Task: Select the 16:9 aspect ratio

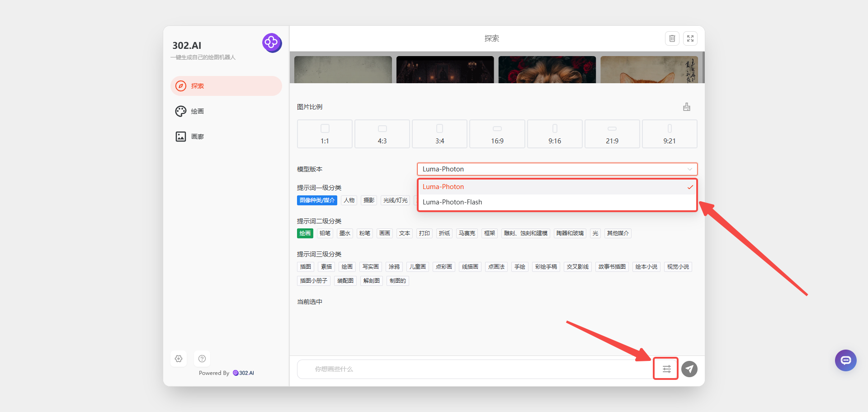Action: 497,134
